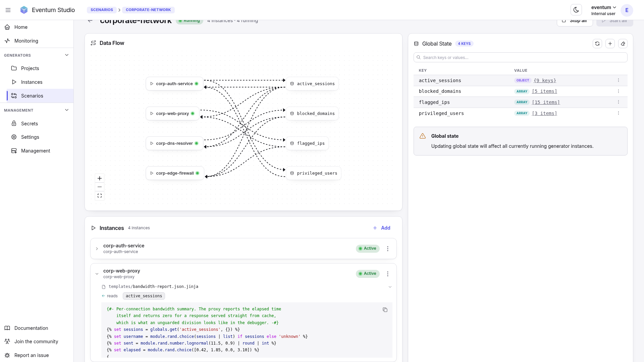Click the Global state warning icon
The height and width of the screenshot is (362, 644).
coord(423,136)
